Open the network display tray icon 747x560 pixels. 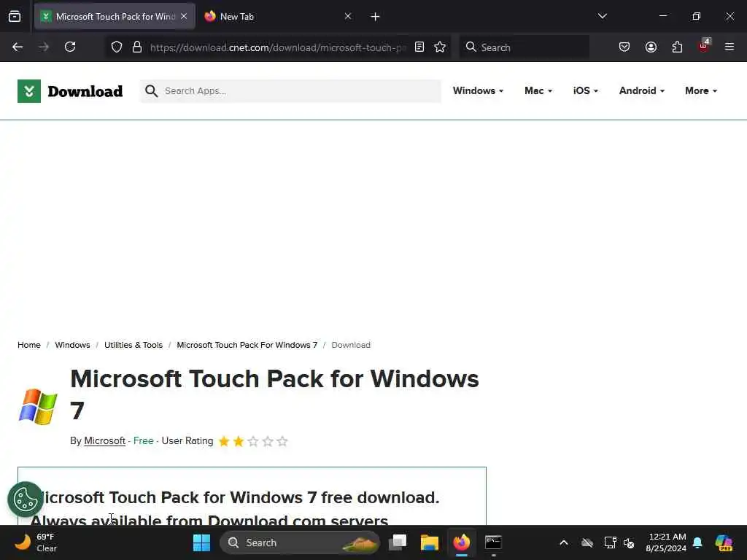pos(611,542)
